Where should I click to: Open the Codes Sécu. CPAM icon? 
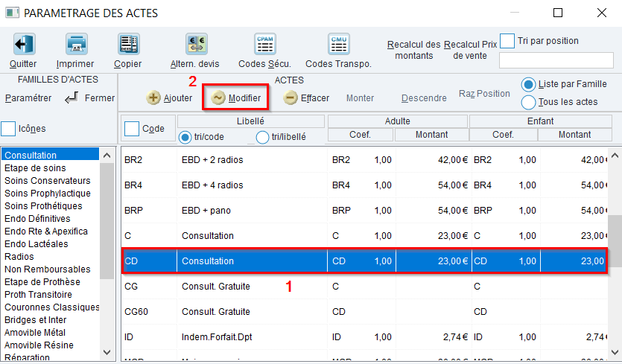265,44
